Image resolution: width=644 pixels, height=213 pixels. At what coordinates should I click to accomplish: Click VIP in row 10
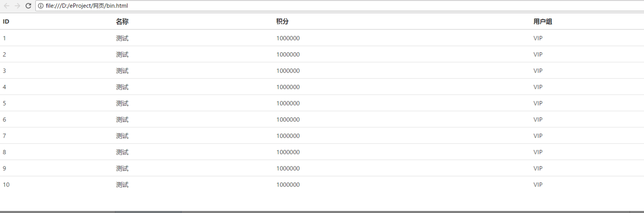point(538,185)
